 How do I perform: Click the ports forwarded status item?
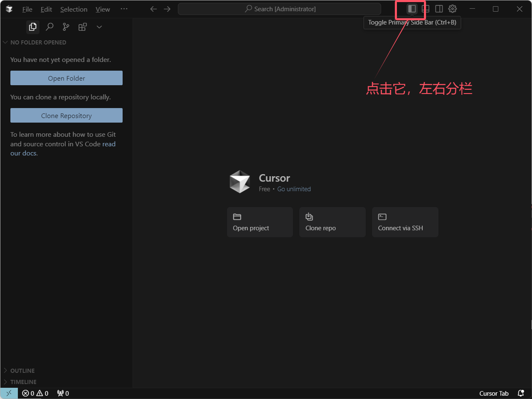(63, 393)
